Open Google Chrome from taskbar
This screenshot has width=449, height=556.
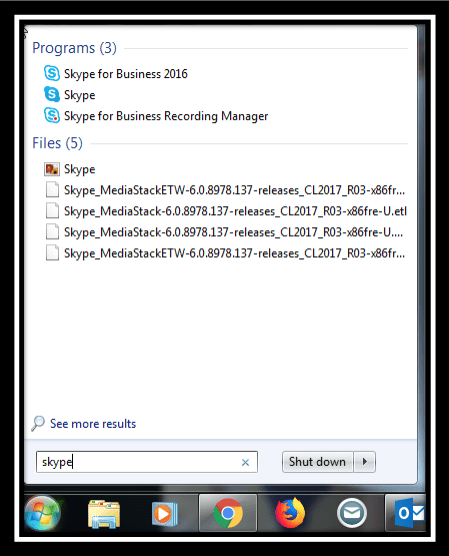click(228, 513)
